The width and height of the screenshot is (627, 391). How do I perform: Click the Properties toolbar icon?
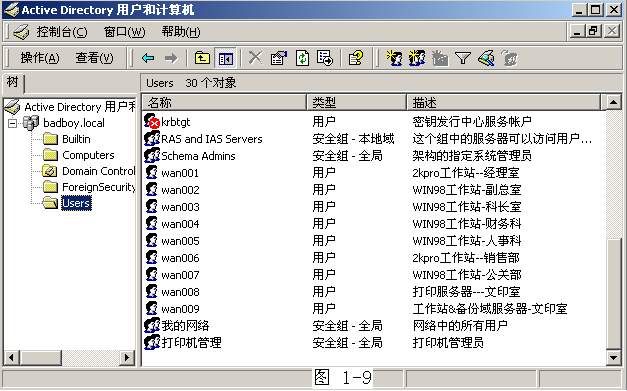pos(279,58)
